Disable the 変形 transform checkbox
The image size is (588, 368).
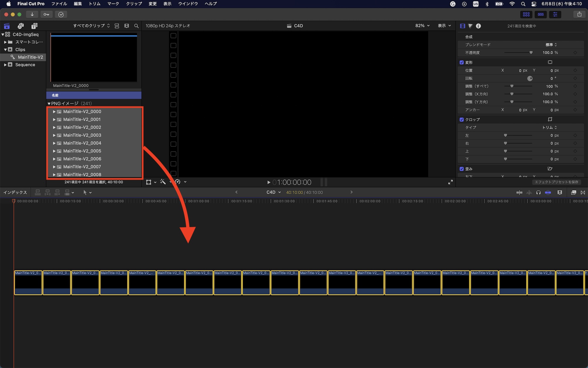tap(462, 62)
